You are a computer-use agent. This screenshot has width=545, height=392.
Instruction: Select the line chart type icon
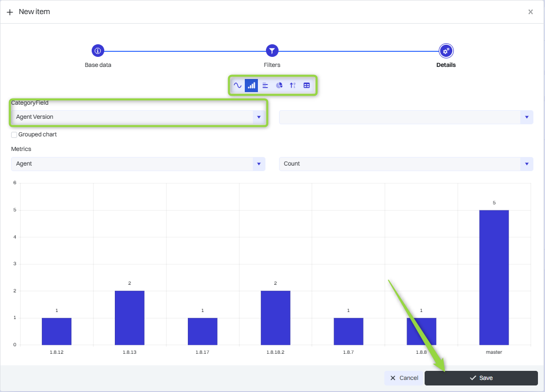point(237,86)
